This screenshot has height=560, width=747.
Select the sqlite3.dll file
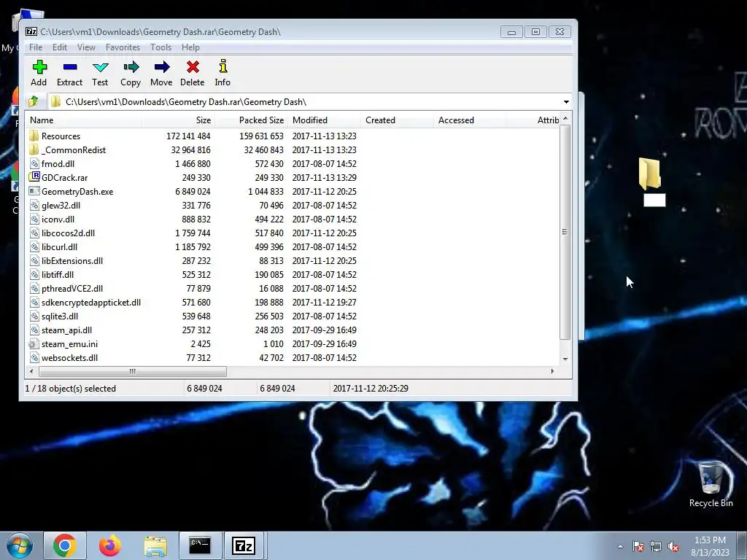[x=60, y=316]
